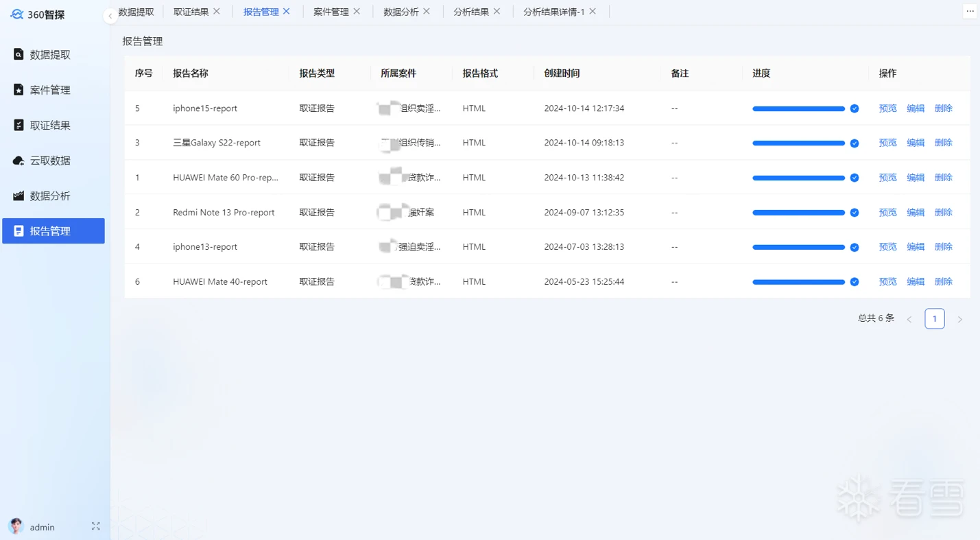Preview the HUAWEI Mate 60 Pro report
Image resolution: width=980 pixels, height=540 pixels.
tap(887, 178)
